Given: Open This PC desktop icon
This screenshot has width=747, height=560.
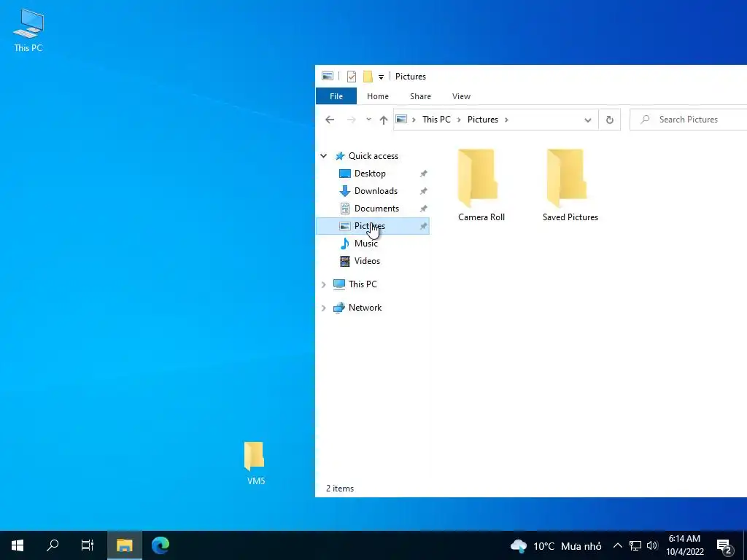Looking at the screenshot, I should (x=28, y=31).
